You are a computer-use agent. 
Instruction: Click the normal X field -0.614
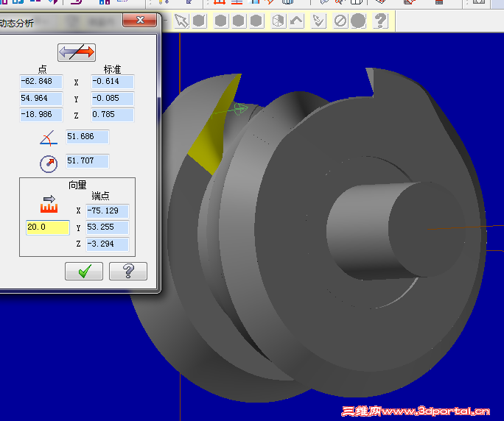coord(113,82)
